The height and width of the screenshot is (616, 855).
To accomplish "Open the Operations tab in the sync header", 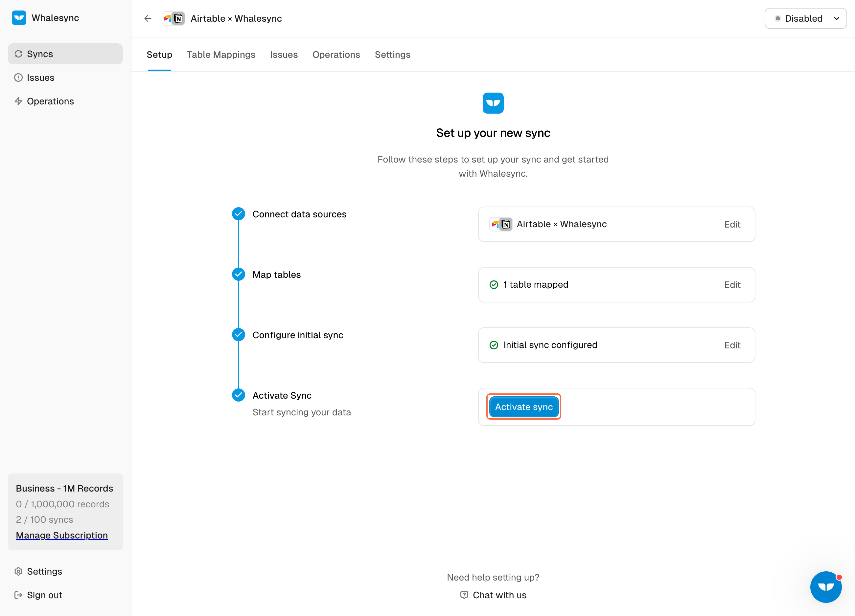I will (336, 55).
